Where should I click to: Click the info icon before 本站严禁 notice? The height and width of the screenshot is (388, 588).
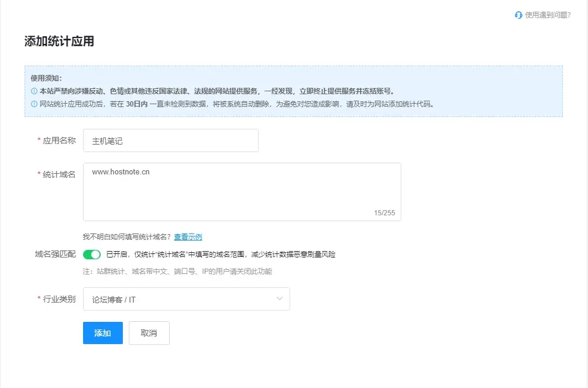pyautogui.click(x=34, y=91)
